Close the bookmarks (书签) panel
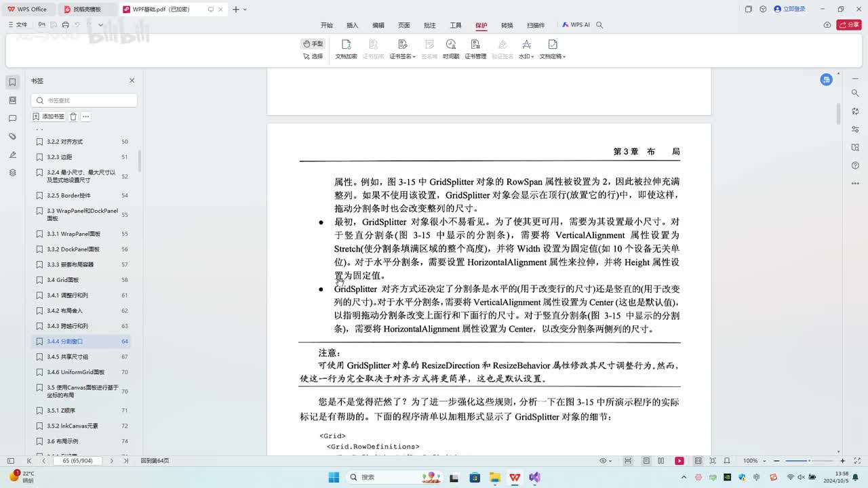This screenshot has height=488, width=868. pos(132,81)
